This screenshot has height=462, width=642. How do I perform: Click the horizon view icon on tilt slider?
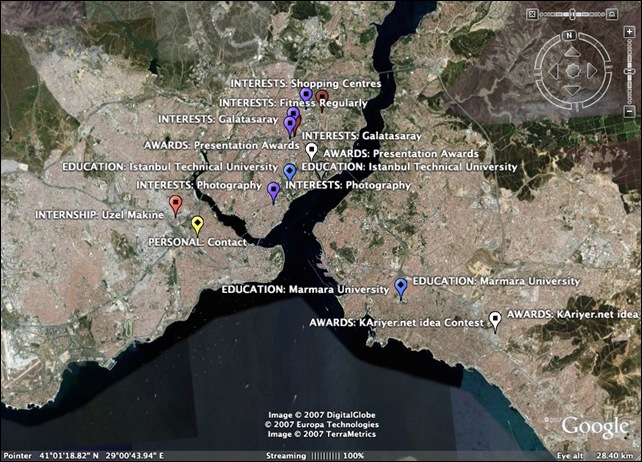point(612,14)
